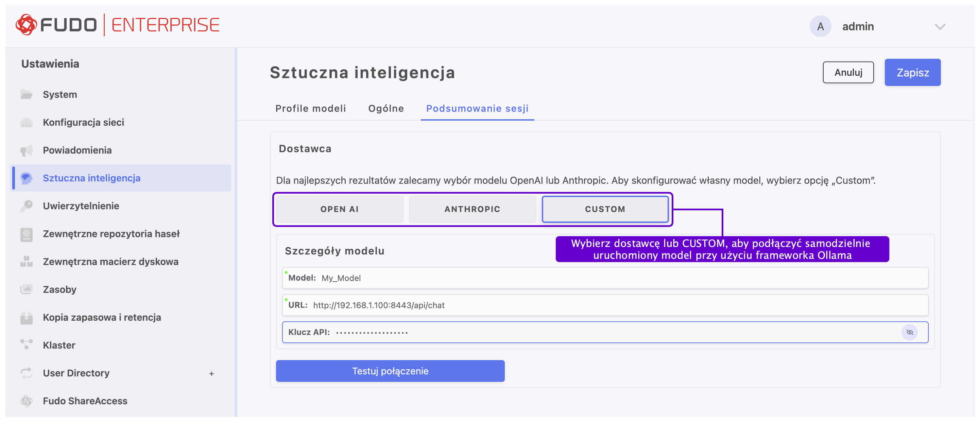Click the Ustawienia sidebar heading
Image resolution: width=980 pixels, height=425 pixels.
pyautogui.click(x=50, y=64)
